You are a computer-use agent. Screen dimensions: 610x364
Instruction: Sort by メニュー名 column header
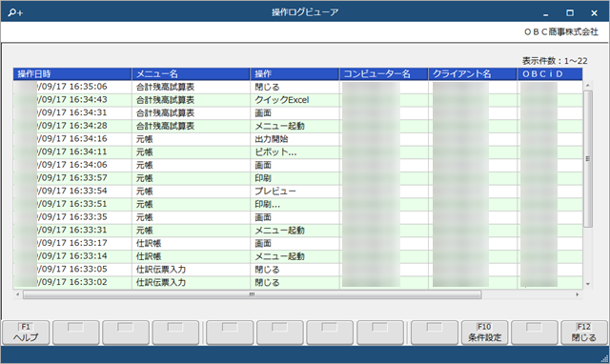point(191,74)
